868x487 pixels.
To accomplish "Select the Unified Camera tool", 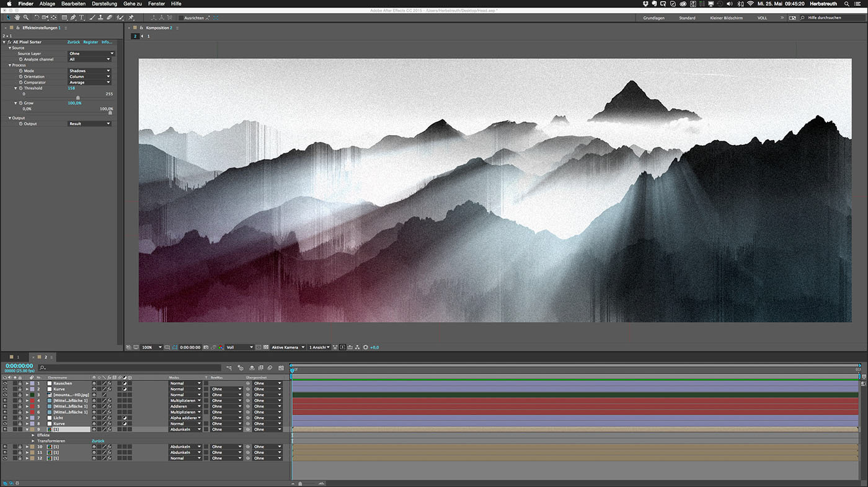I will click(45, 18).
